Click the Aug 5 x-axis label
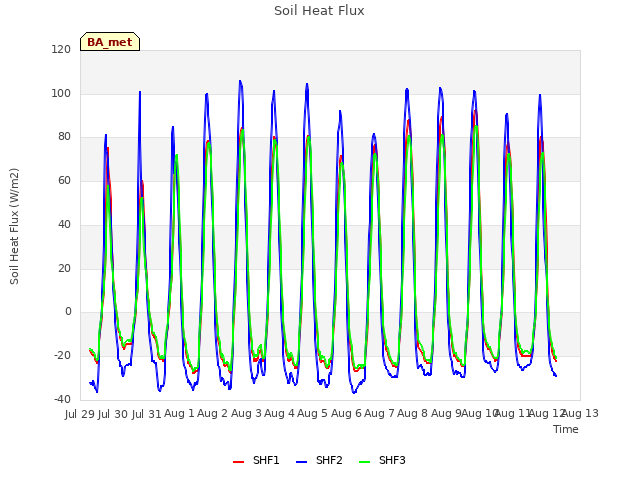Image resolution: width=640 pixels, height=480 pixels. [x=312, y=413]
